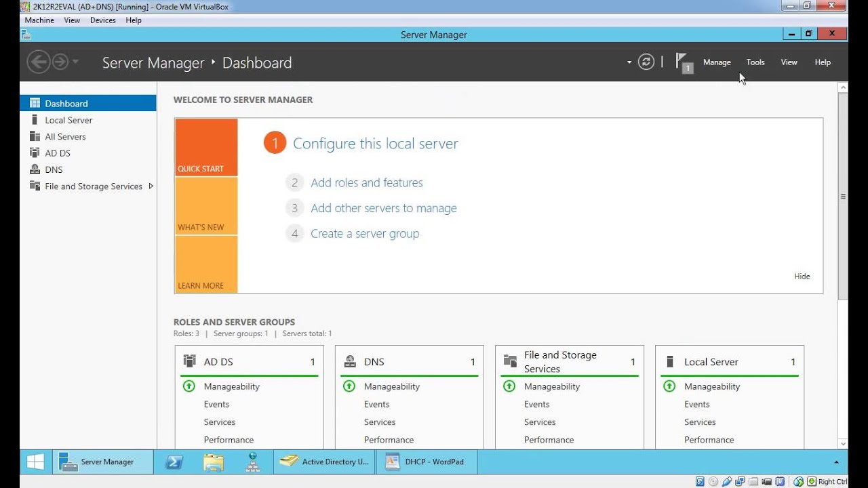The width and height of the screenshot is (868, 488).
Task: Open Server Manager from the taskbar
Action: click(x=103, y=462)
